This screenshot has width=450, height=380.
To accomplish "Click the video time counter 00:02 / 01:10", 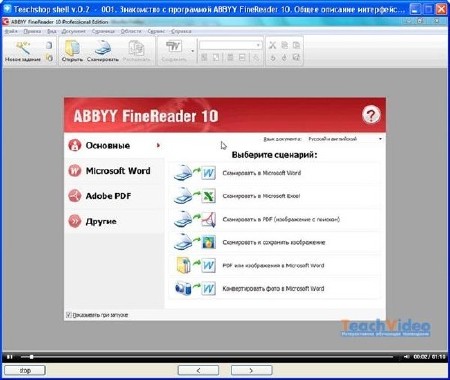I will point(429,357).
